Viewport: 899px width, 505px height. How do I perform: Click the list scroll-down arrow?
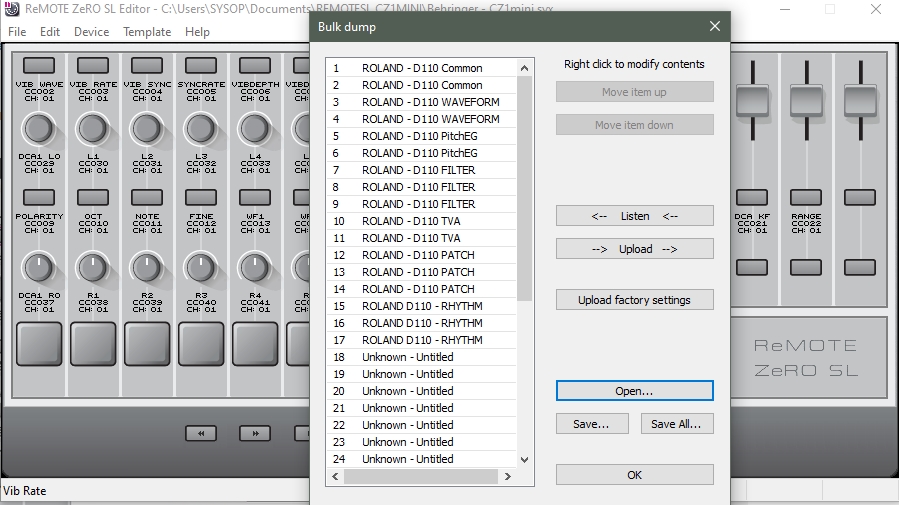(x=524, y=460)
